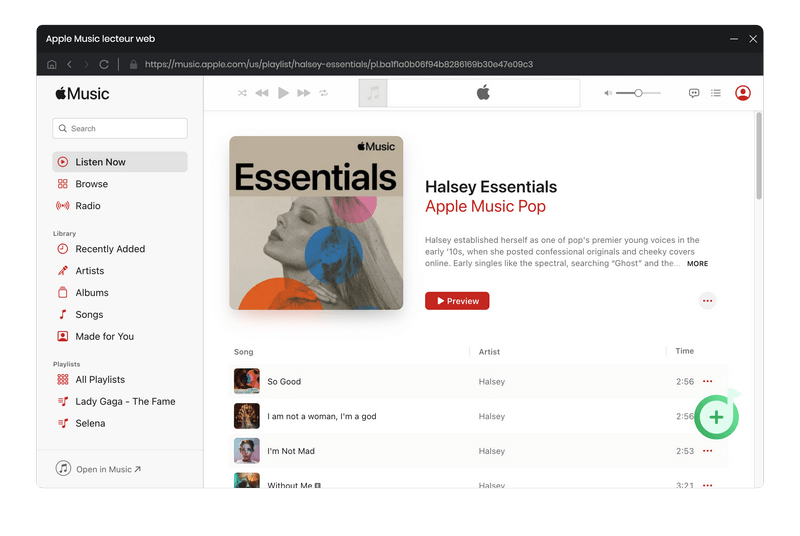The height and width of the screenshot is (536, 800).
Task: Click the next track button
Action: 304,93
